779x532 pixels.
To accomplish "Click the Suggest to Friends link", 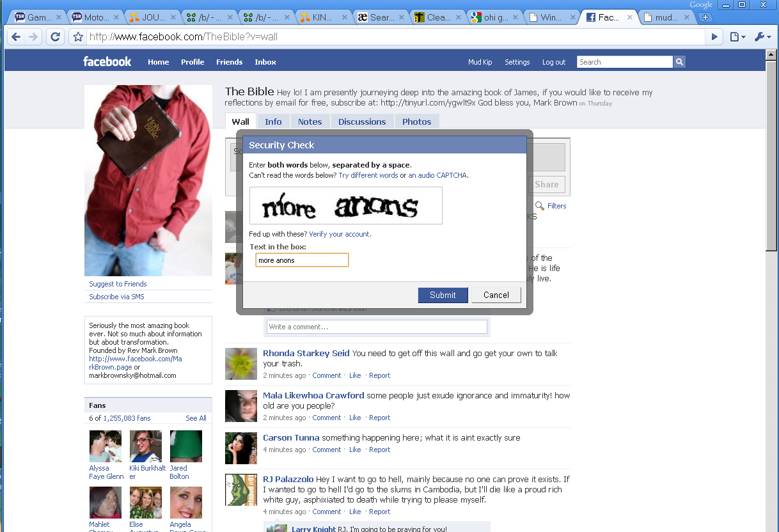I will point(118,284).
